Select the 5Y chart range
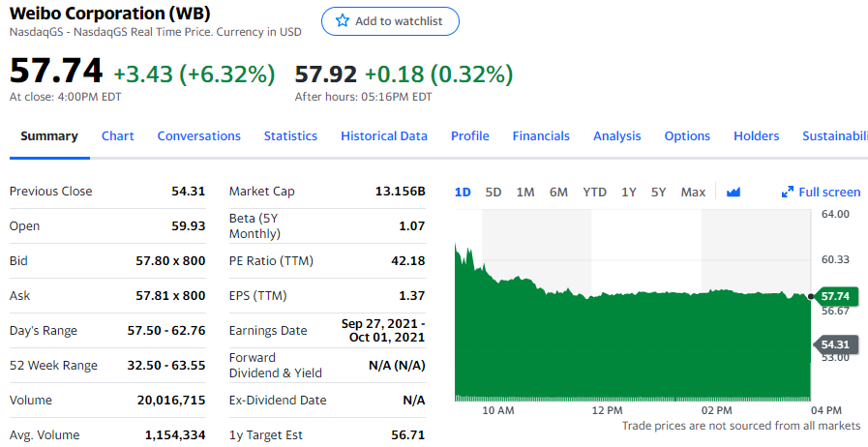Screen dimensions: 868x447 658,192
